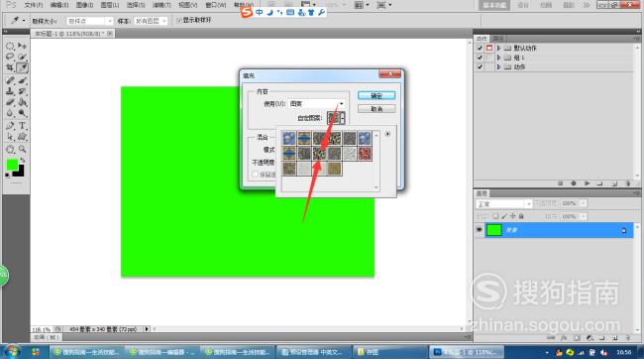Image resolution: width=644 pixels, height=359 pixels.
Task: Open the 文件(F) menu
Action: (34, 5)
